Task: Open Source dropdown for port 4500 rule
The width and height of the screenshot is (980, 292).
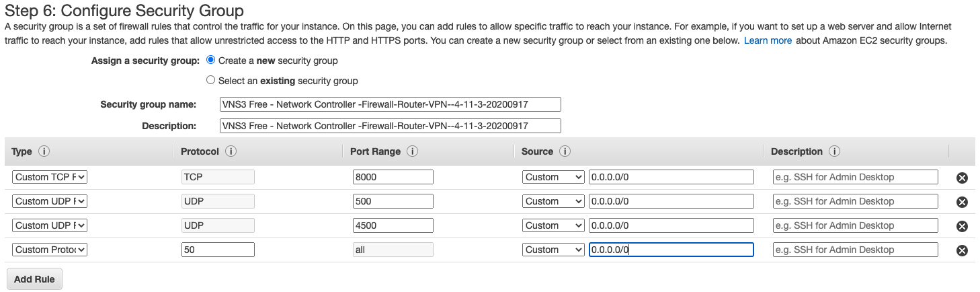Action: [553, 225]
